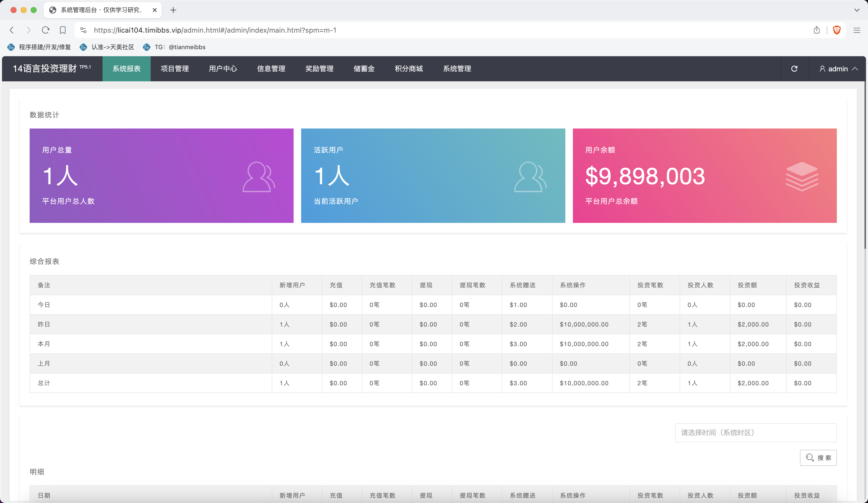Click the 用户总量 statistics card

click(161, 176)
